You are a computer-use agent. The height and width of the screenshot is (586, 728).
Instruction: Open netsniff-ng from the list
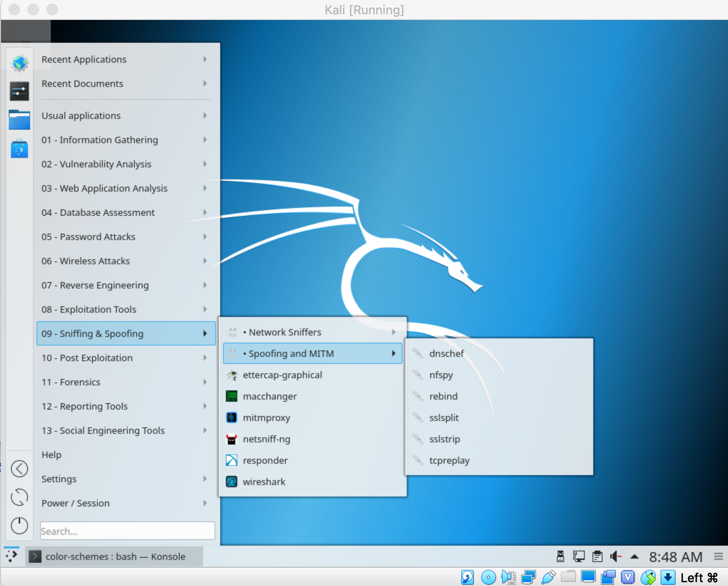[x=266, y=439]
